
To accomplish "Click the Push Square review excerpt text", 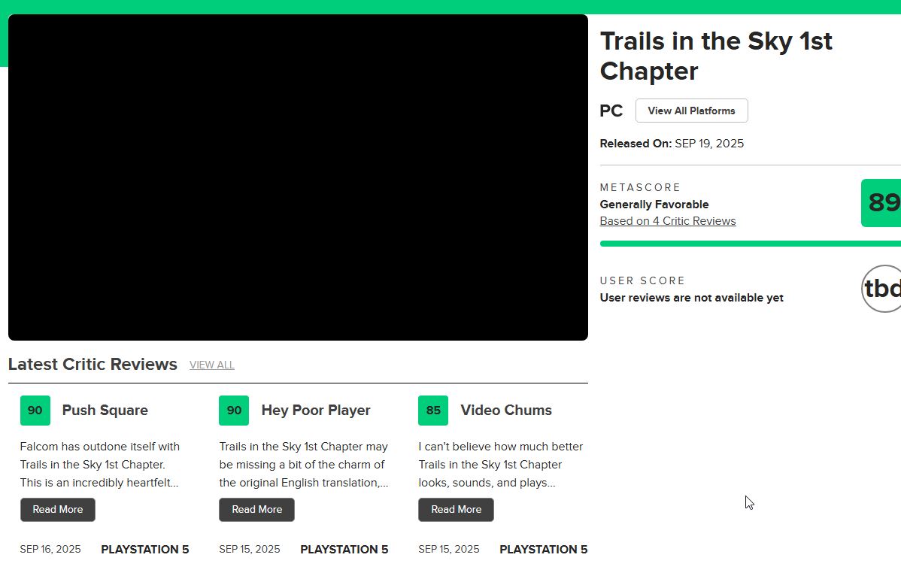I will pyautogui.click(x=100, y=465).
